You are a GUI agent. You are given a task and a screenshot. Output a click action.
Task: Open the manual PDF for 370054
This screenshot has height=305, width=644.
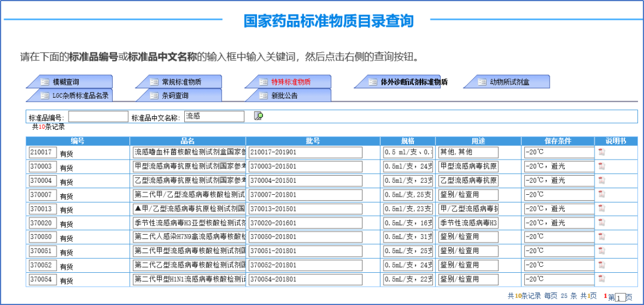601,279
